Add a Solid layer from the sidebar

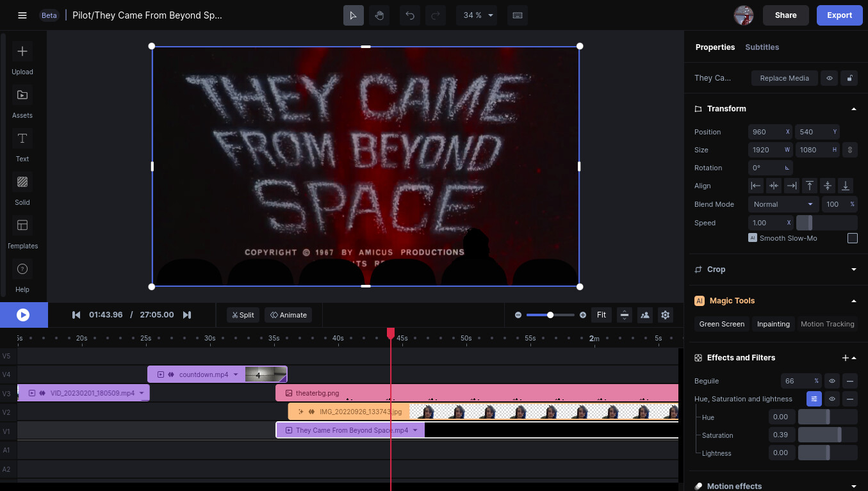(22, 189)
